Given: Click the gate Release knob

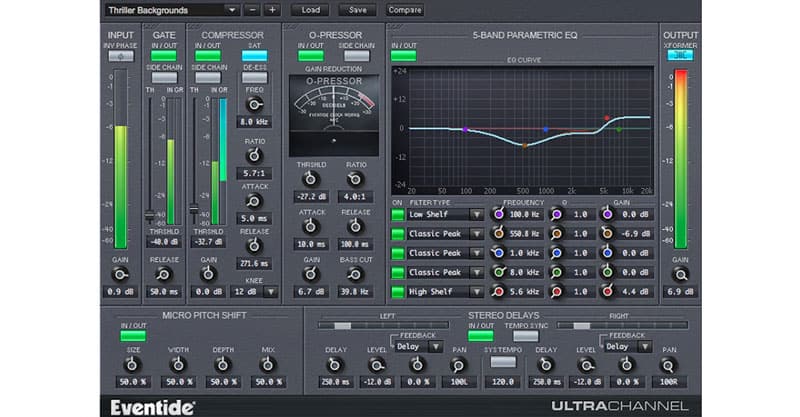Looking at the screenshot, I should (x=164, y=273).
